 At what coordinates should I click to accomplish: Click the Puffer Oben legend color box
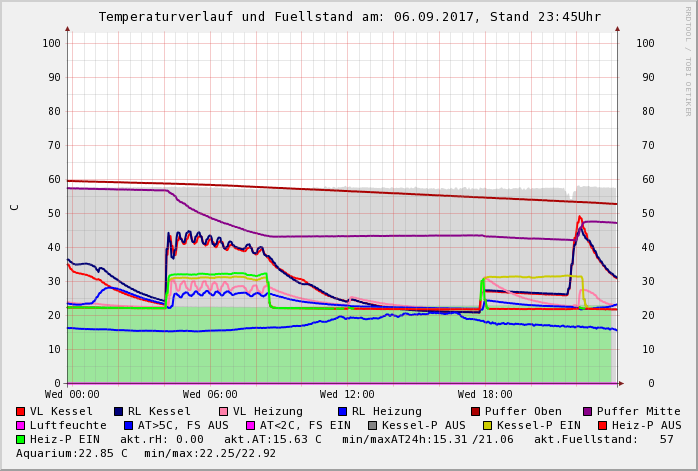click(x=476, y=411)
